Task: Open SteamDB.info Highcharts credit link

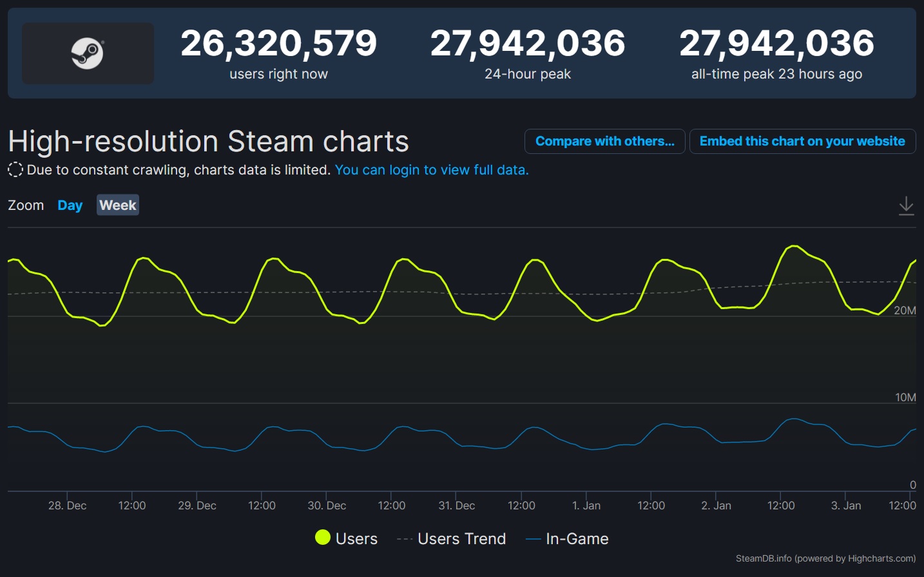Action: pyautogui.click(x=825, y=558)
